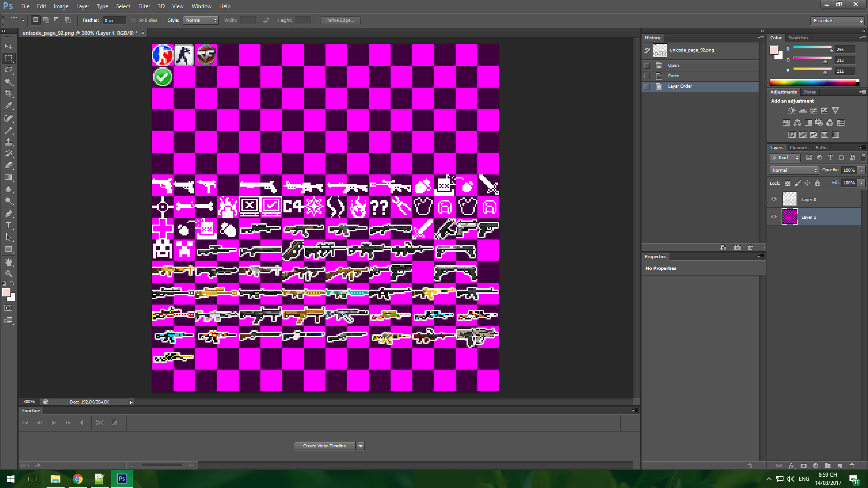Select the Horizontal Type tool
868x488 pixels.
tap(9, 225)
